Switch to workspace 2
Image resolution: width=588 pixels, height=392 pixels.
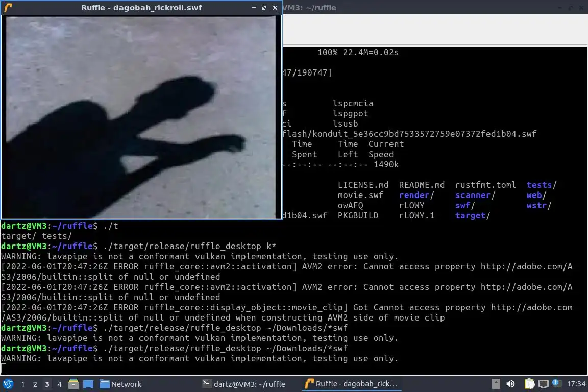pos(35,384)
